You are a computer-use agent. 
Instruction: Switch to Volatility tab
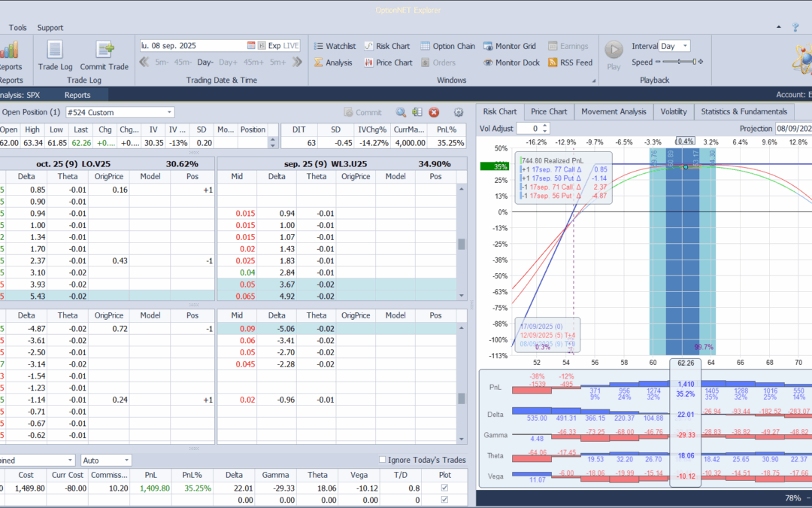674,111
